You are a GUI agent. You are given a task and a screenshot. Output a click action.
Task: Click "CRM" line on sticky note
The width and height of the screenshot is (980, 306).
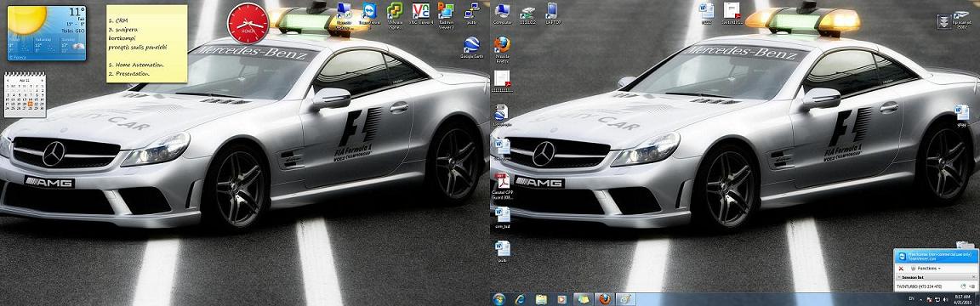point(117,20)
